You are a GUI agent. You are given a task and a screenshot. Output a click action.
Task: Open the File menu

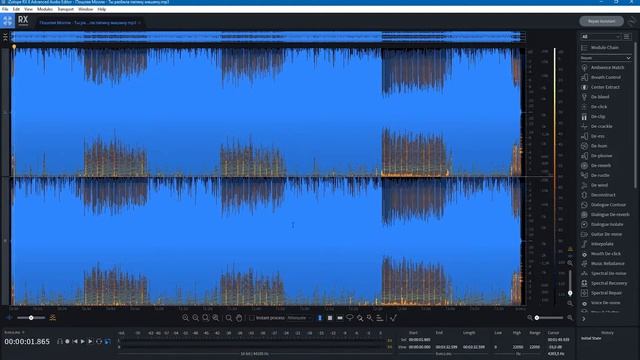point(5,9)
